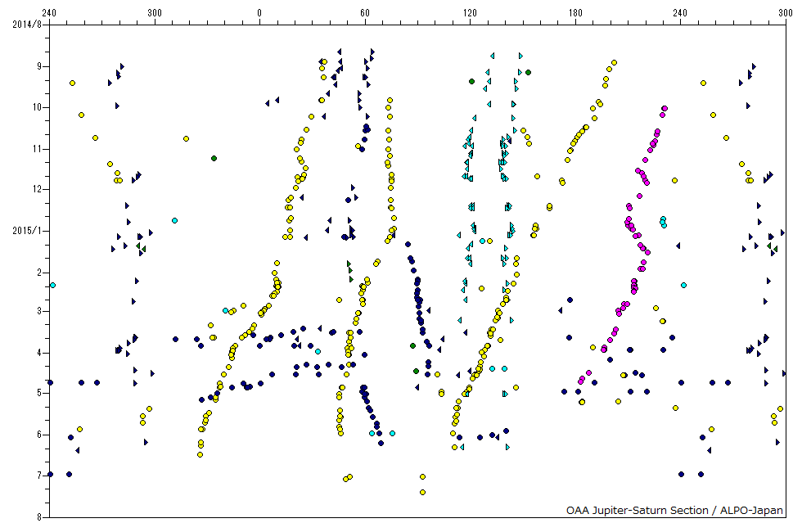Click the month '11' label on left axis

(37, 149)
